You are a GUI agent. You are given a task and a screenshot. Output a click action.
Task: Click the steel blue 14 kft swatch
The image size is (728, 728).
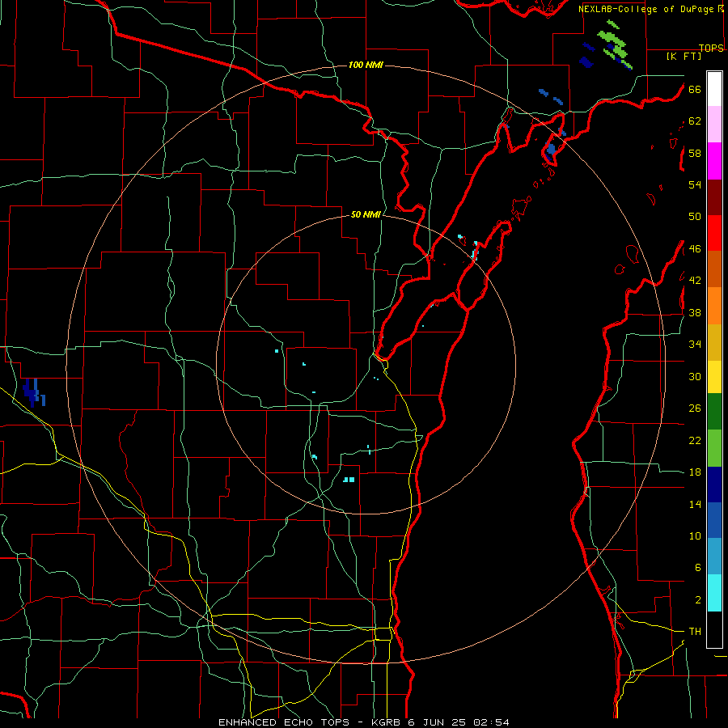pyautogui.click(x=714, y=557)
